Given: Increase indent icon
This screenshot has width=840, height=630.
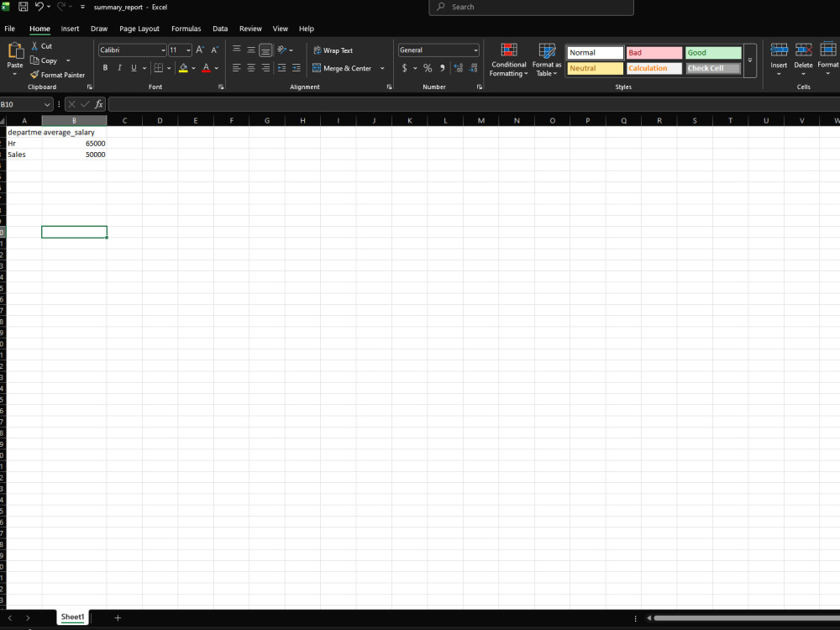Looking at the screenshot, I should pos(297,68).
